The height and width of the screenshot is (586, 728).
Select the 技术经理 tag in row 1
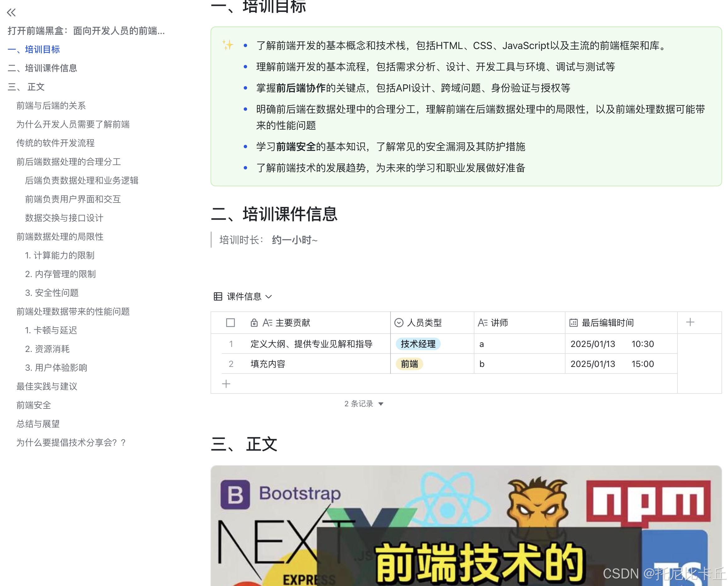[x=418, y=344]
